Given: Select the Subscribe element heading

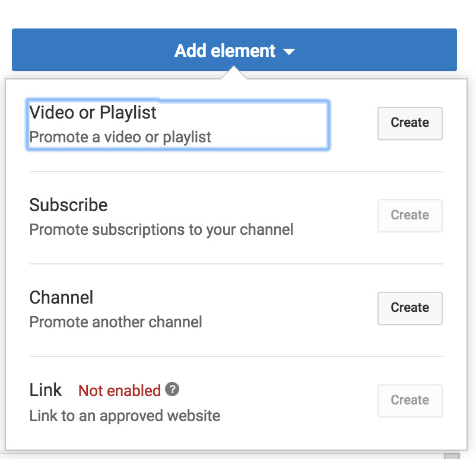Looking at the screenshot, I should [x=68, y=205].
